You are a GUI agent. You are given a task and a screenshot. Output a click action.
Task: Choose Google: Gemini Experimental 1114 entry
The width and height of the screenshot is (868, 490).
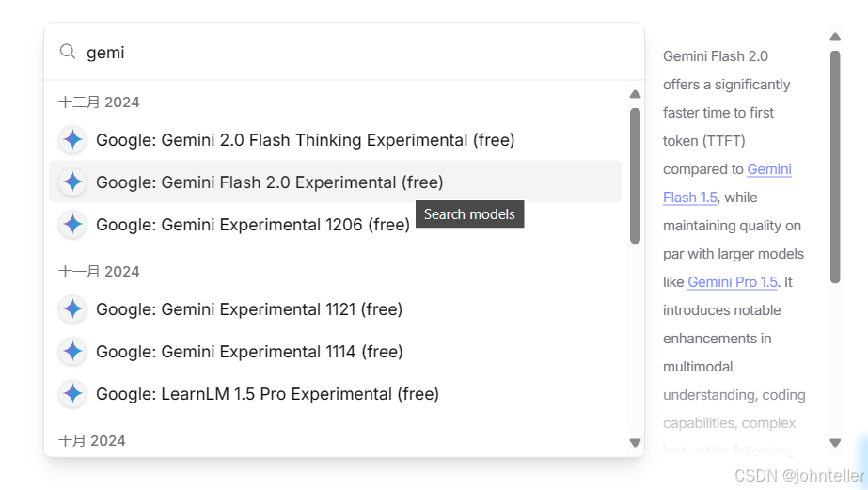[248, 352]
